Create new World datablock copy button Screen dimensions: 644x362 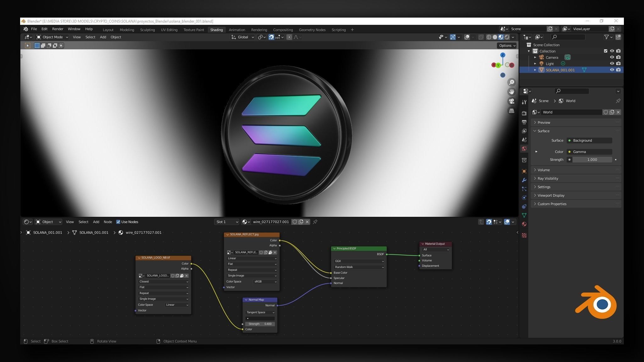(612, 112)
